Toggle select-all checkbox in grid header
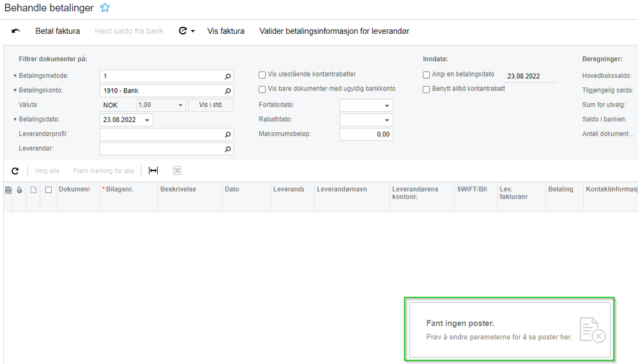The width and height of the screenshot is (638, 364). tap(49, 190)
